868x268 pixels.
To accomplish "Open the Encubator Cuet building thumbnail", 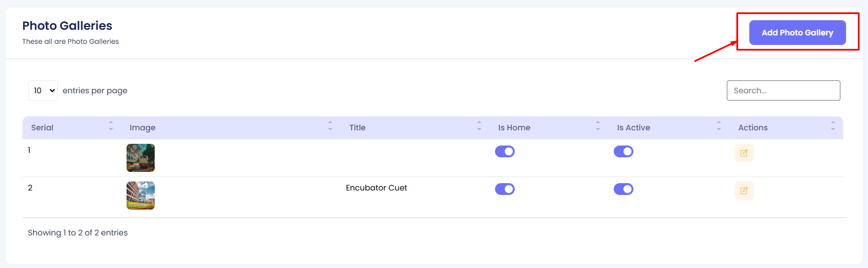I will pyautogui.click(x=141, y=196).
